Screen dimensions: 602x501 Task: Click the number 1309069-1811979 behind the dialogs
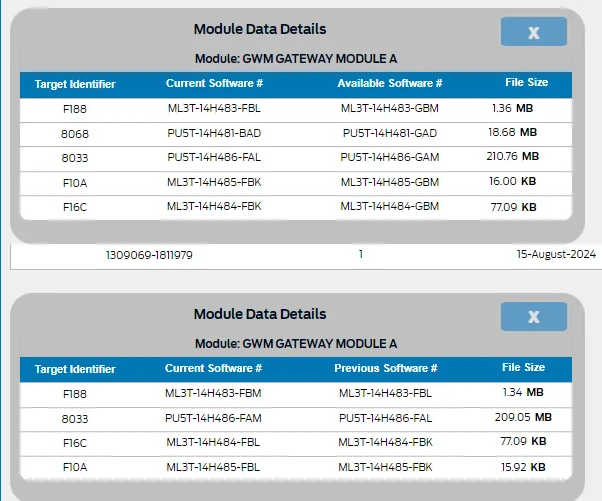click(x=149, y=255)
